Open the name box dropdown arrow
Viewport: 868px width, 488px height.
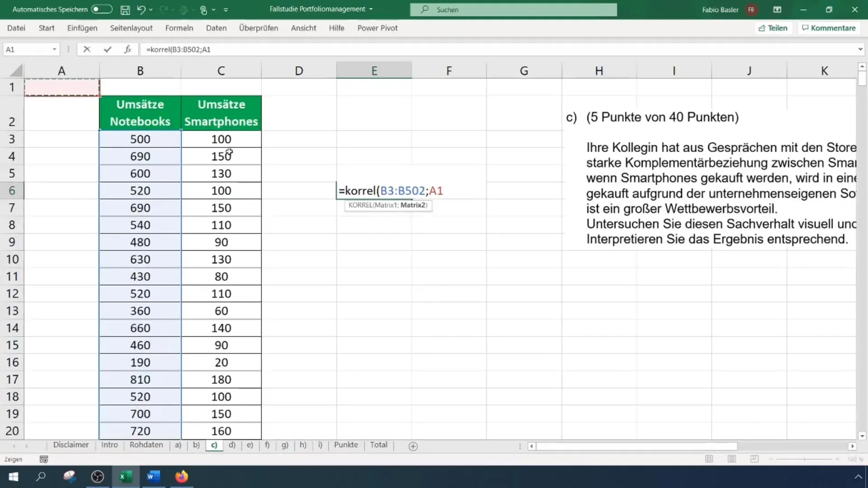pyautogui.click(x=54, y=49)
